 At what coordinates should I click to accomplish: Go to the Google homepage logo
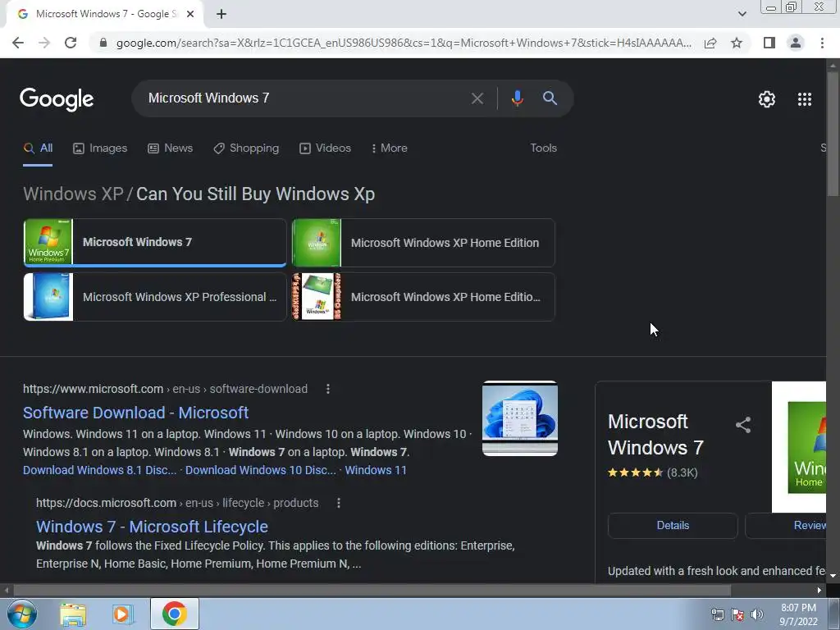(x=57, y=99)
